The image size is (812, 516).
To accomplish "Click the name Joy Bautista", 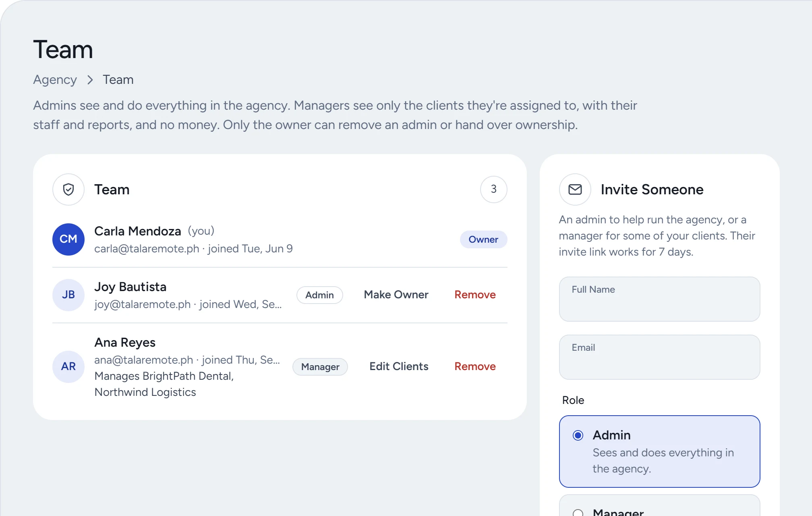I will [x=130, y=287].
